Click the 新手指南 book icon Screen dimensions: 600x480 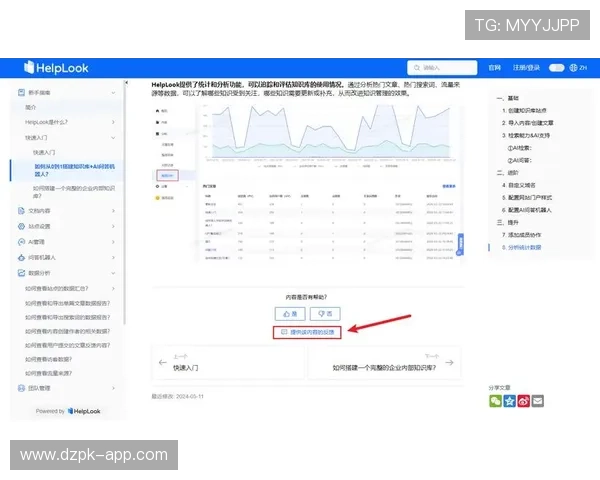(x=21, y=92)
